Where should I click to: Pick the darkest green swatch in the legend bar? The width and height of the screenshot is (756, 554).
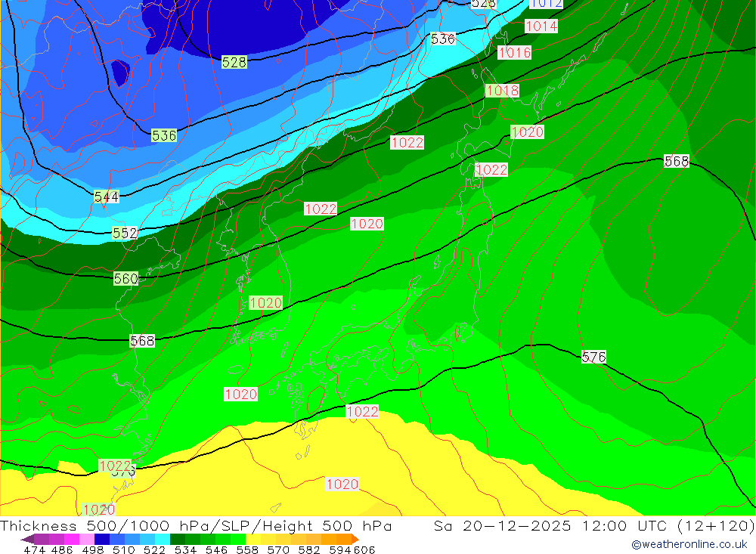pos(178,539)
